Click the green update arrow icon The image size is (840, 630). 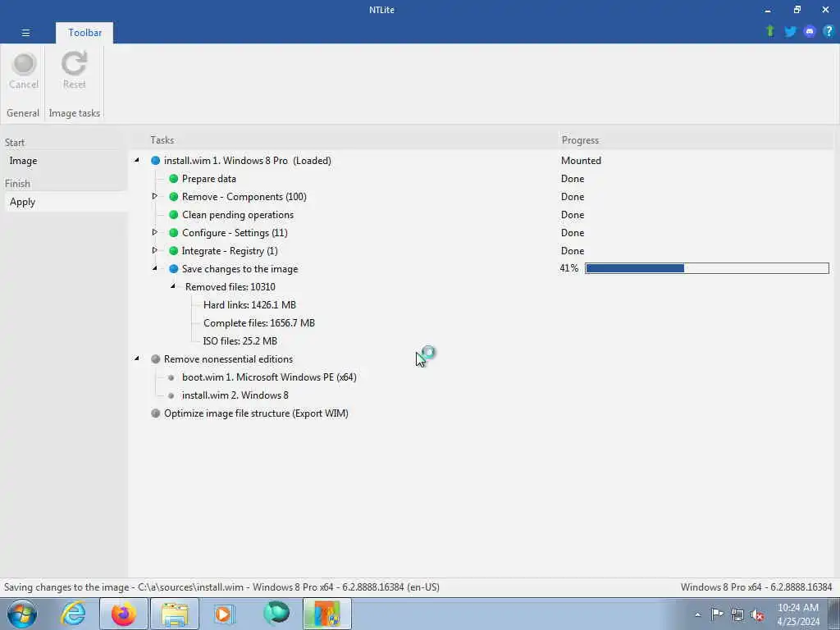[769, 31]
